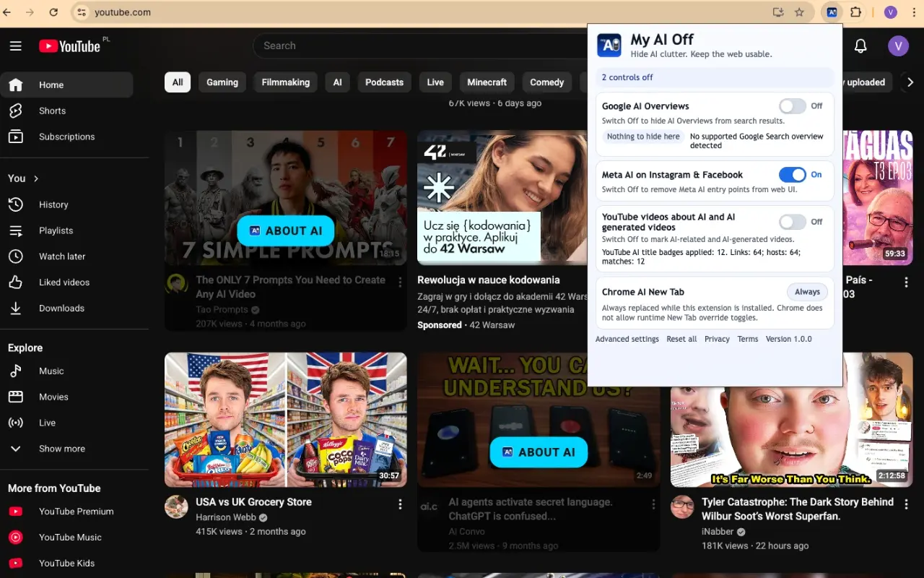Click the YouTube logo
Viewport: 924px width, 578px height.
click(69, 46)
